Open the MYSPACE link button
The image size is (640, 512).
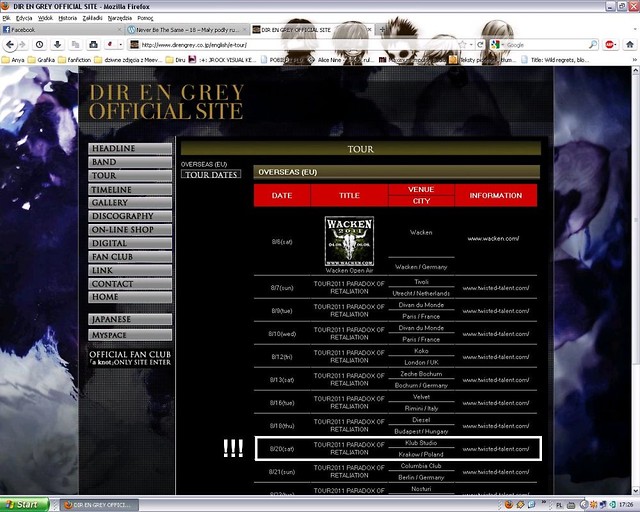point(130,335)
